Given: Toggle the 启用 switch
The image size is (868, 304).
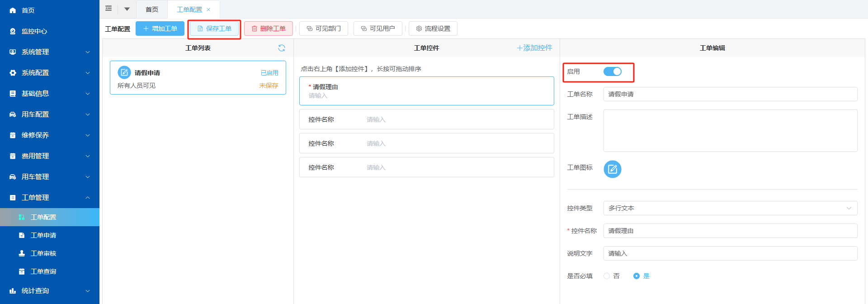Looking at the screenshot, I should (612, 71).
